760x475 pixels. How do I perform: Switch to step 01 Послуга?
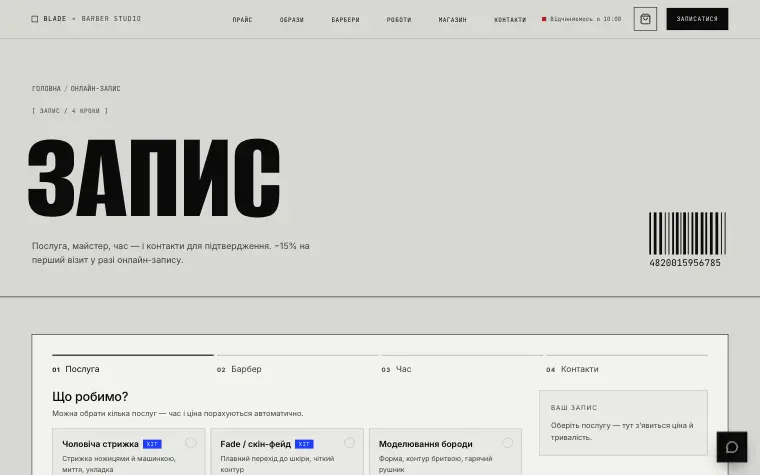pos(133,364)
